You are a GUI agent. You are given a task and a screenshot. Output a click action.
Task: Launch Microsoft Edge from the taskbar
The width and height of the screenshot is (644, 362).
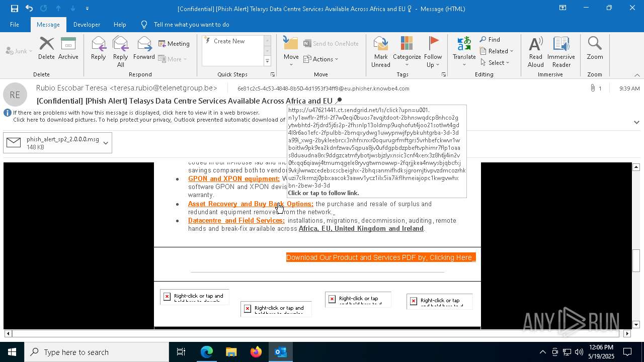coord(207,352)
